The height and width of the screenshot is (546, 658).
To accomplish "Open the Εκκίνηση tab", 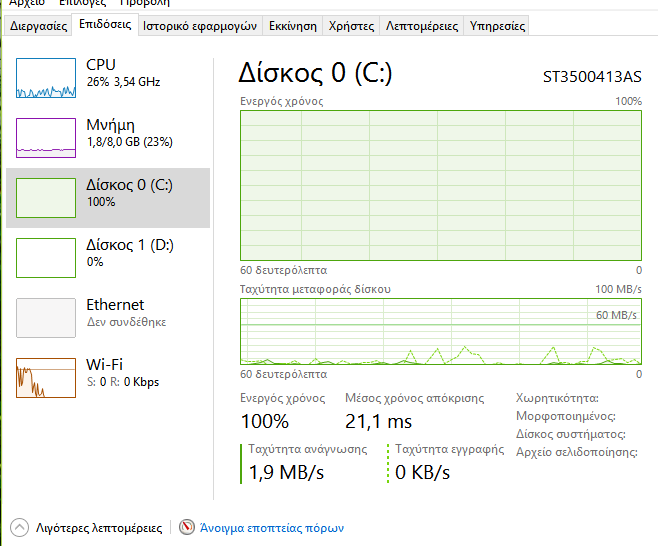I will coord(293,26).
